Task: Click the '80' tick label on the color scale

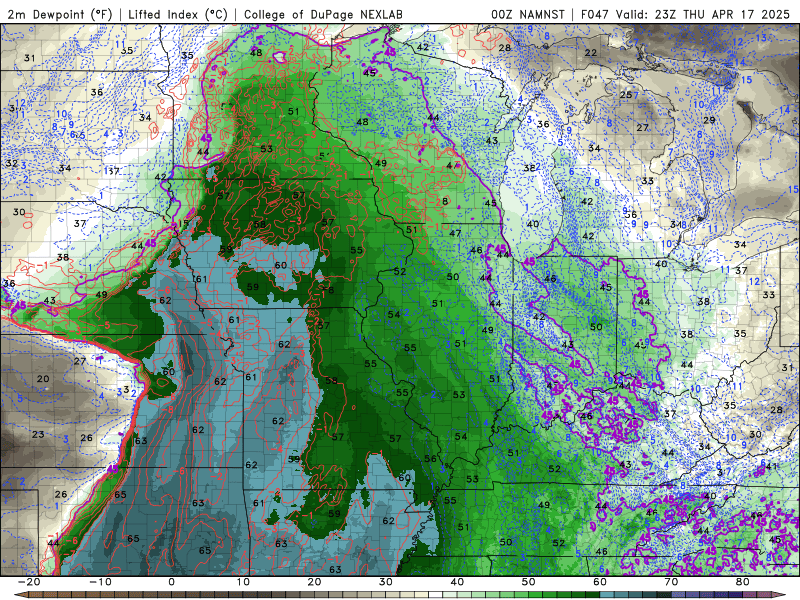Action: click(x=743, y=582)
